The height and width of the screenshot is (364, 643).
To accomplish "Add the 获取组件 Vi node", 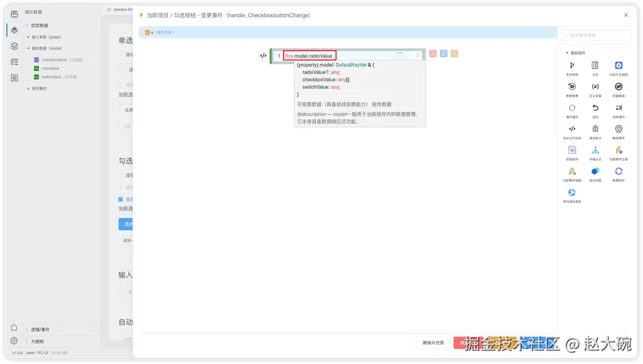I will (572, 150).
